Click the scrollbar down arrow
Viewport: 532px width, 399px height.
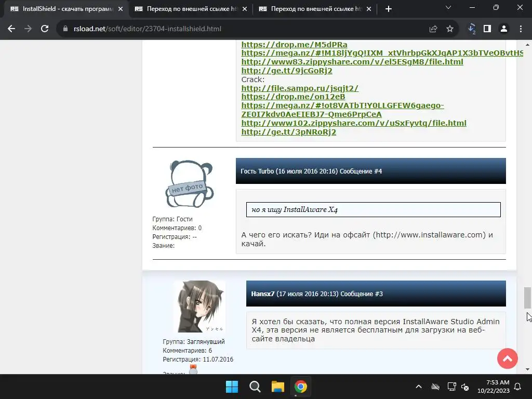point(527,369)
